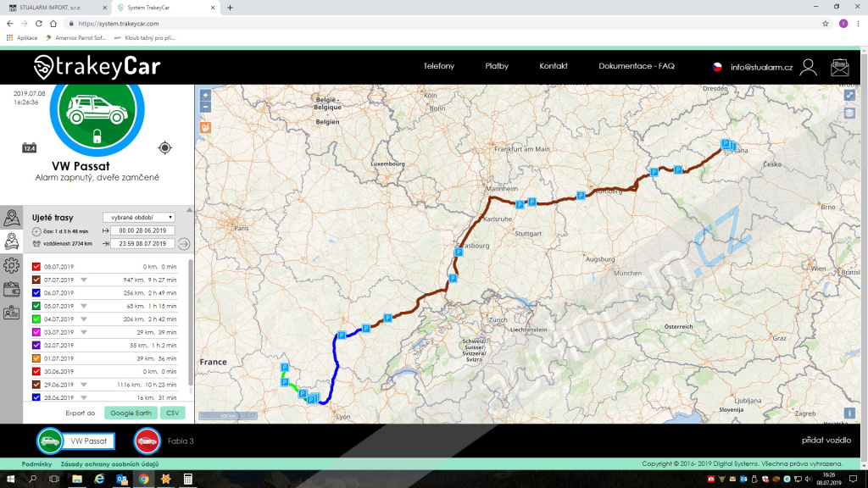Image resolution: width=868 pixels, height=488 pixels.
Task: Click the end date field 23:59 08.07.2019
Action: [142, 243]
